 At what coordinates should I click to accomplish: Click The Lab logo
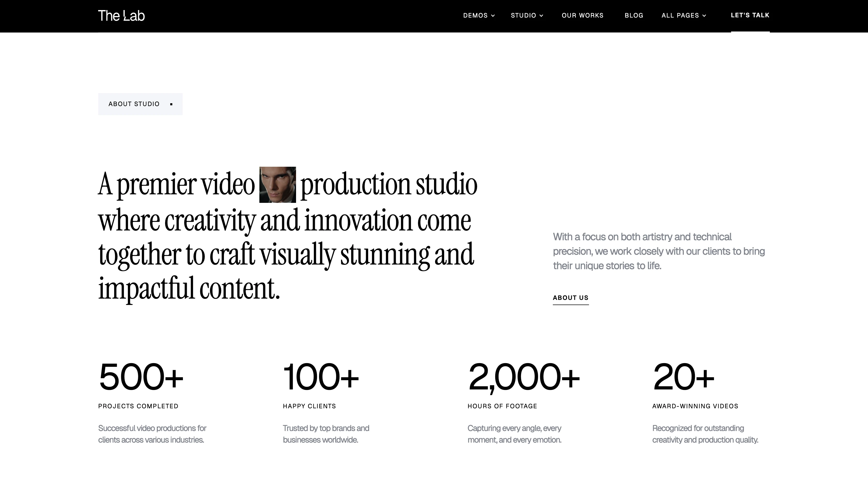pos(121,16)
